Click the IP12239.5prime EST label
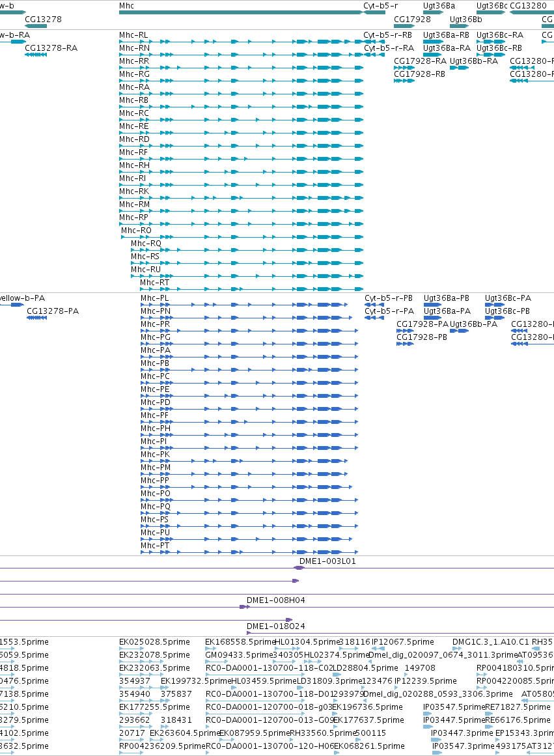This screenshot has height=756, width=554. click(425, 681)
